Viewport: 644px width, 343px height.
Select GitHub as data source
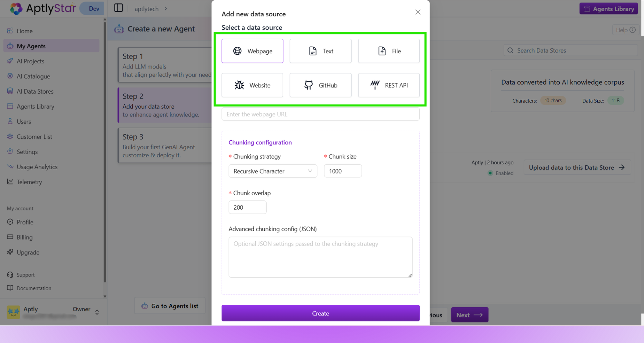click(x=320, y=85)
